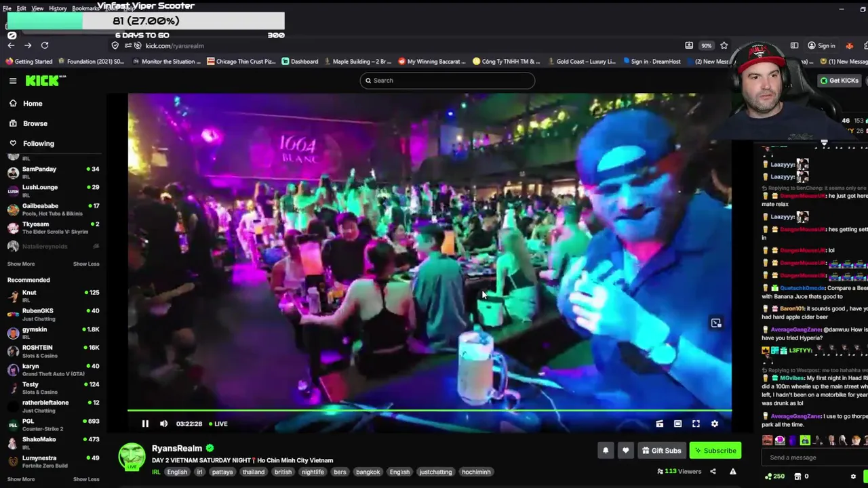Open ROSHTEIN recommended channel
Image resolution: width=868 pixels, height=488 pixels.
[x=53, y=350]
